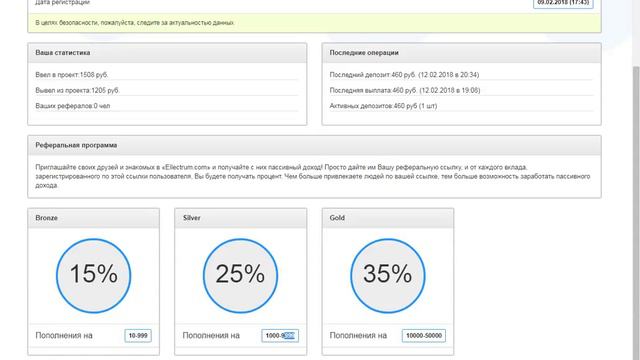Click the 'Последний депозит:460 руб.' row

coord(461,75)
